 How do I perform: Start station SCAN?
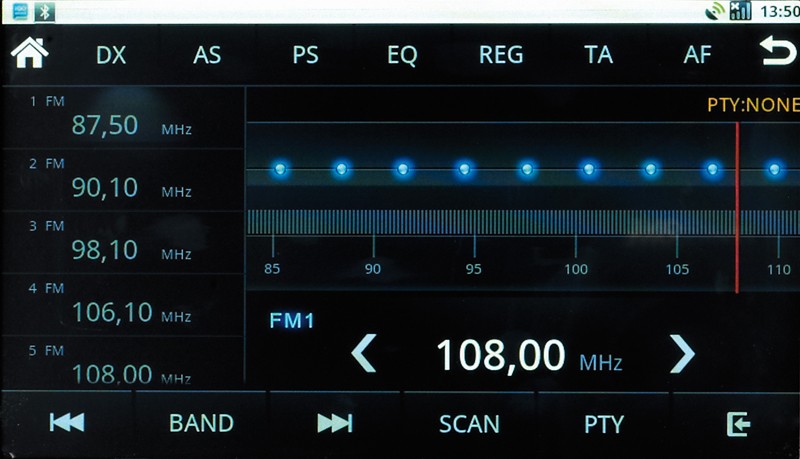(469, 424)
